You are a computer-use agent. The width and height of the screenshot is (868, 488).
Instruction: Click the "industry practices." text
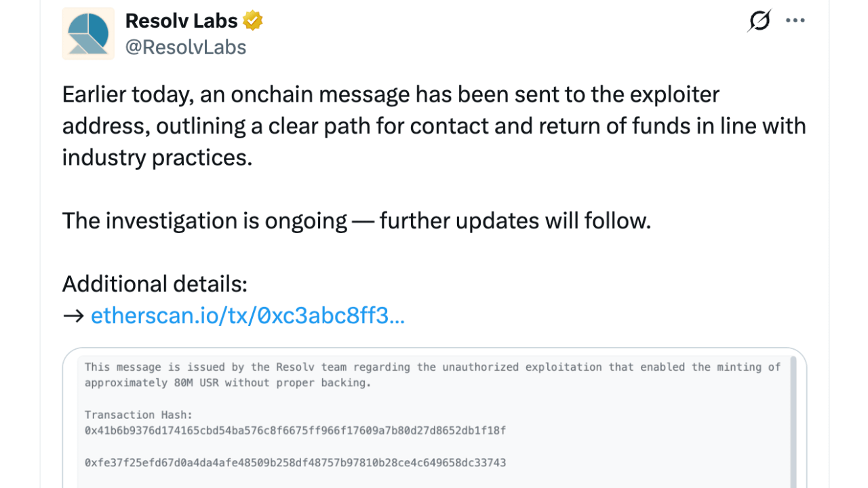pos(157,157)
